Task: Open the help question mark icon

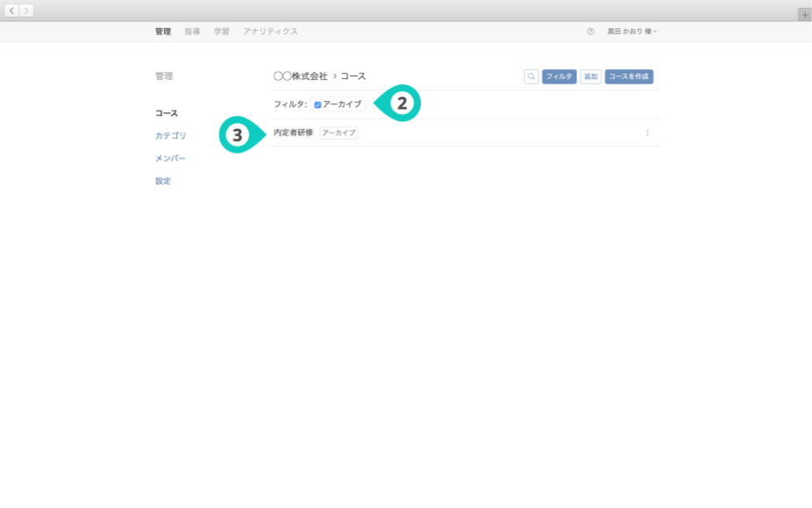Action: point(590,32)
